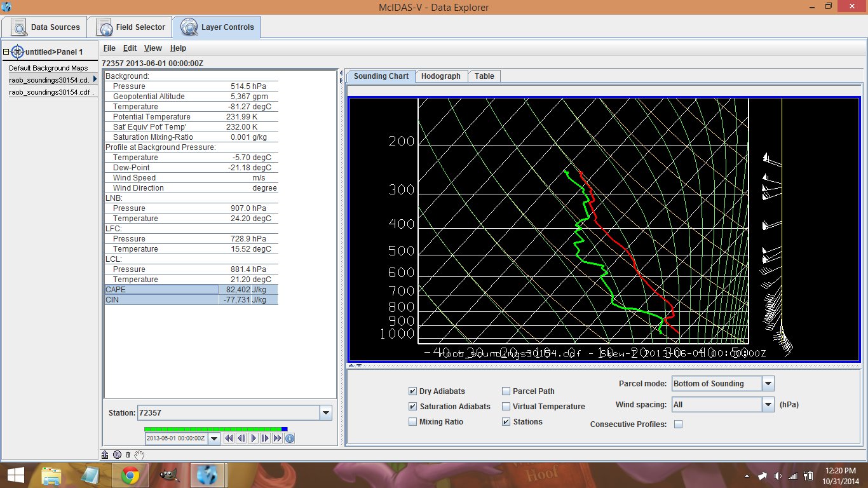Viewport: 868px width, 488px height.
Task: Uncheck Saturation Adiabats
Action: (x=413, y=407)
